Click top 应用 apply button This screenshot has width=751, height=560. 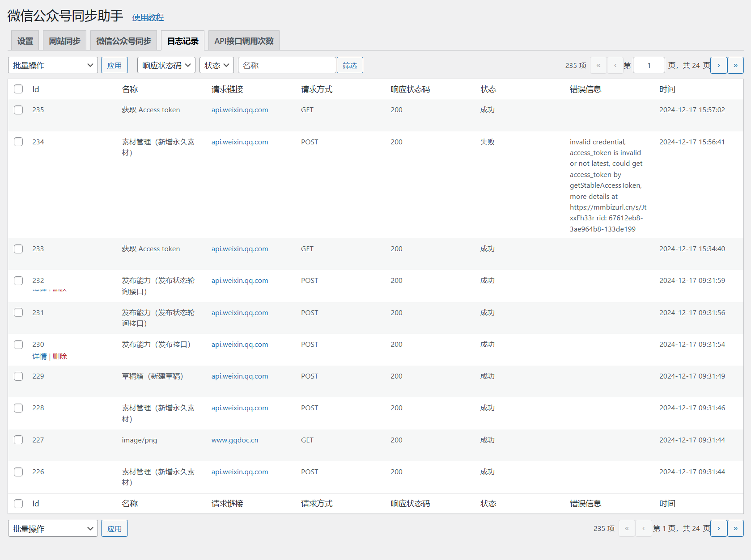tap(115, 65)
